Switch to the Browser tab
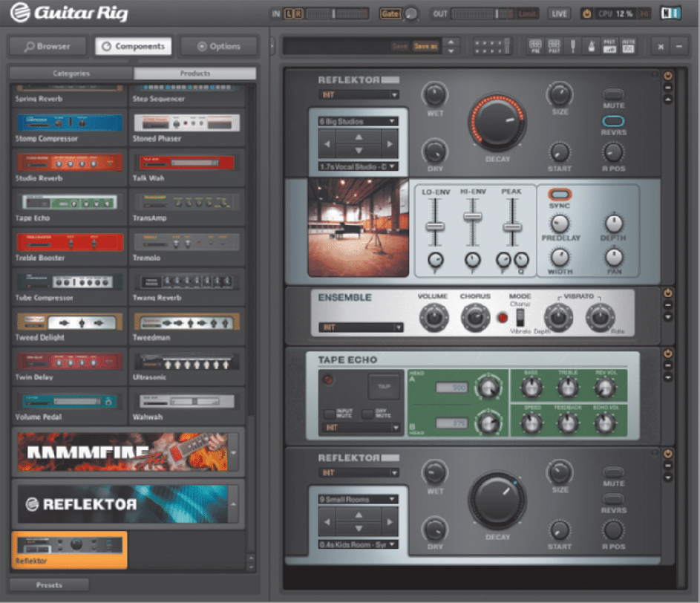Image resolution: width=700 pixels, height=603 pixels. pyautogui.click(x=48, y=46)
